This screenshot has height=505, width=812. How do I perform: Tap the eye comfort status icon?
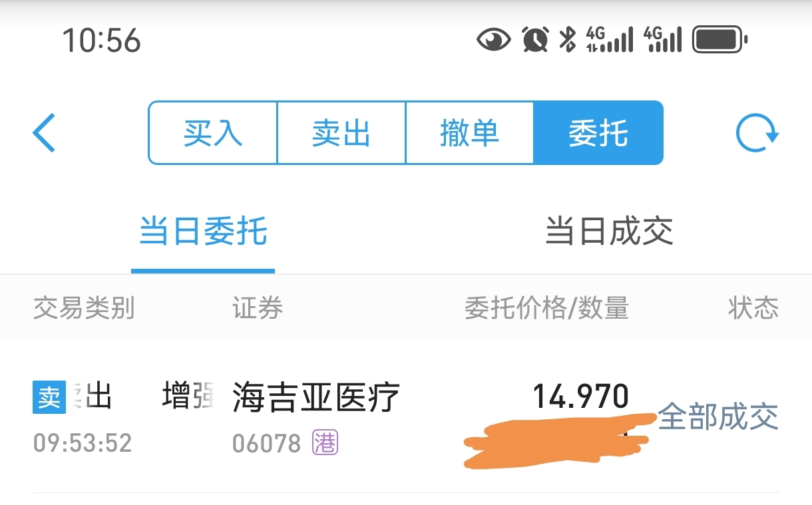coord(494,40)
